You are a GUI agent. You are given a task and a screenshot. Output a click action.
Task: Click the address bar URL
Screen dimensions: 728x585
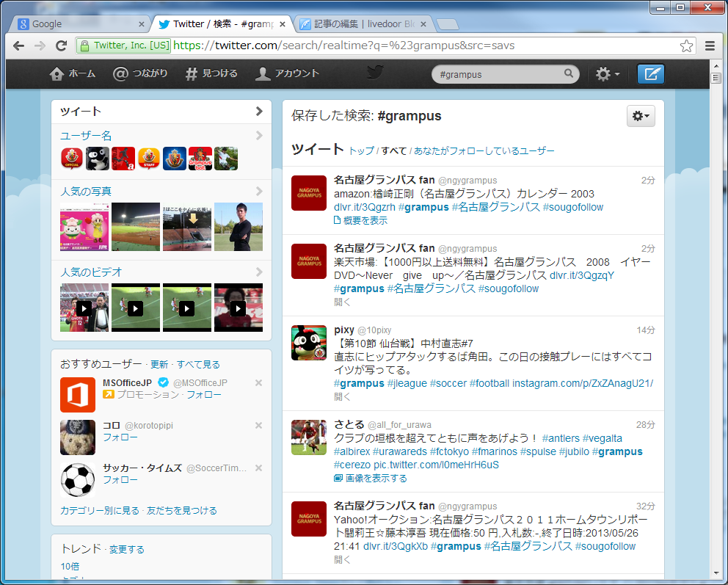click(343, 46)
